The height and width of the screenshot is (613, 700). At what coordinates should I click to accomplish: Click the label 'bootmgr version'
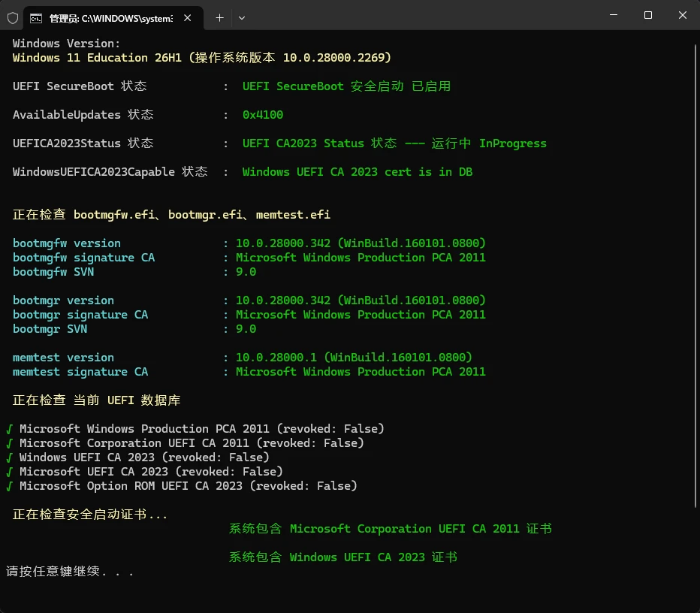63,300
